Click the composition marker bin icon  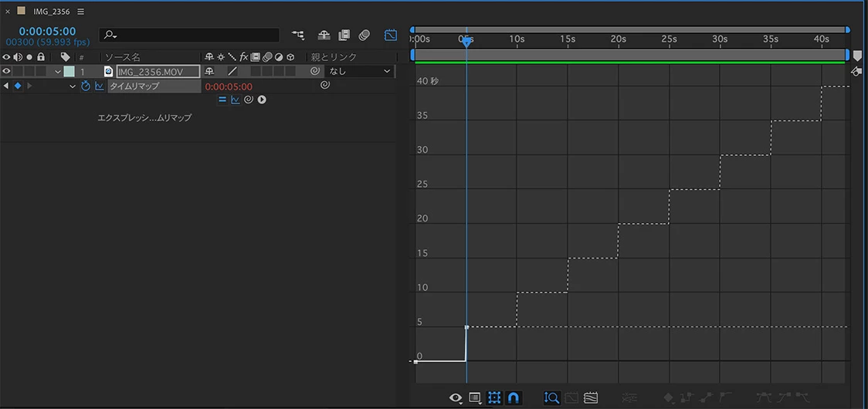tap(857, 56)
